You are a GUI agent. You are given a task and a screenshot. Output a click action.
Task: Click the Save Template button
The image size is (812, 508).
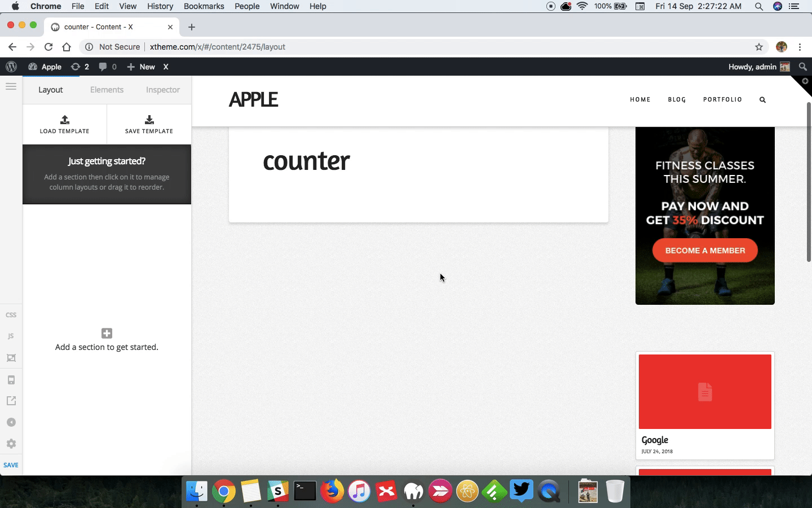click(x=149, y=124)
